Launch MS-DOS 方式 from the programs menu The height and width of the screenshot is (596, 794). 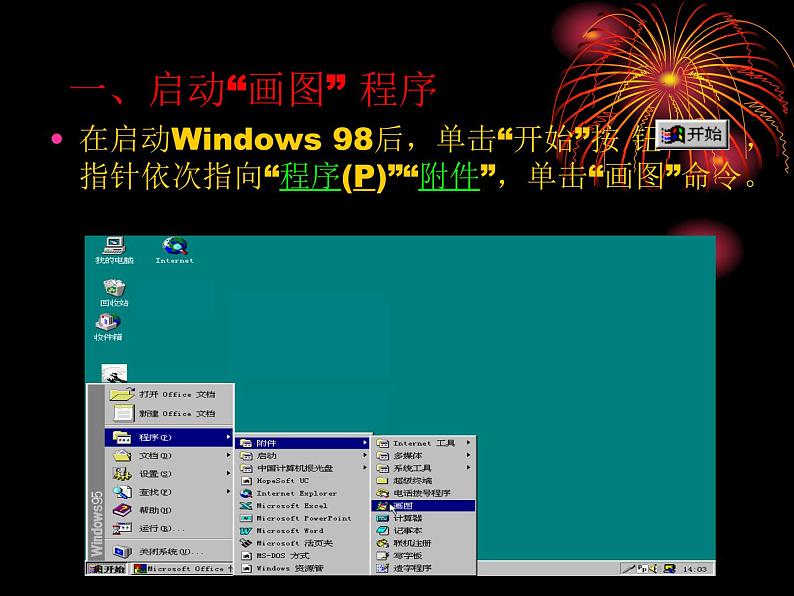(303, 555)
